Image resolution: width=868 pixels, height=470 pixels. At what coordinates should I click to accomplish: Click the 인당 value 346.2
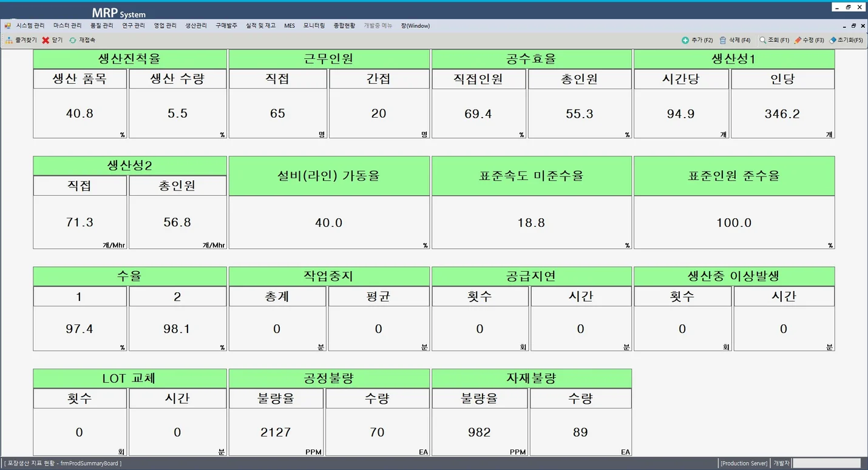click(x=782, y=113)
